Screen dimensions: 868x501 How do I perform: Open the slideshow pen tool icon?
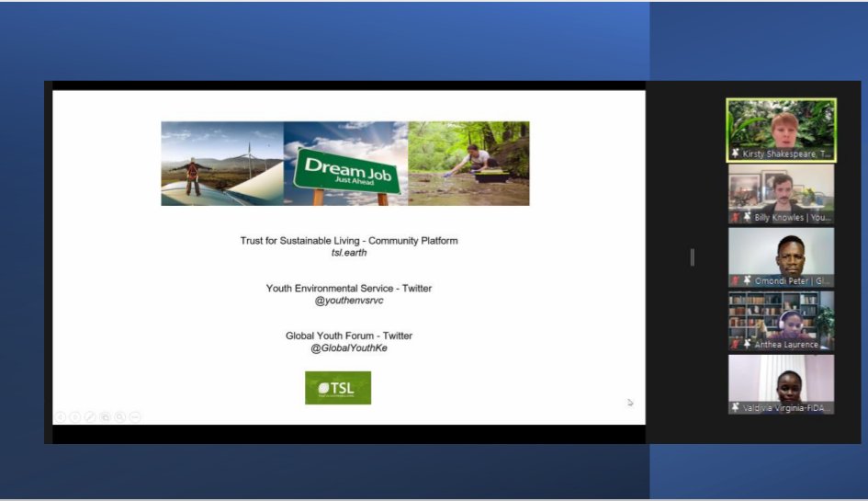coord(90,416)
